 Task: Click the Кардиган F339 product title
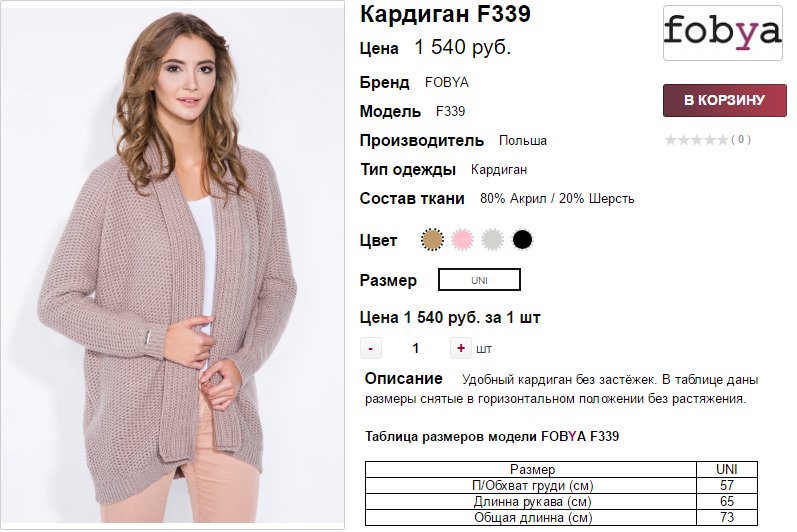click(445, 14)
